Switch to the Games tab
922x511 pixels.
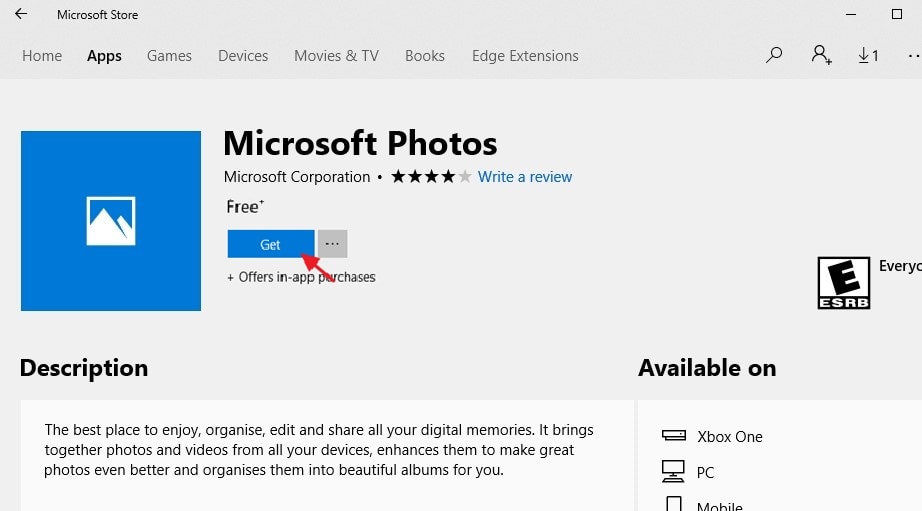tap(169, 56)
